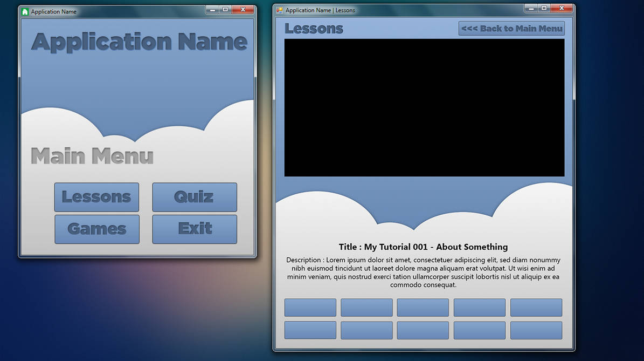
Task: Select the last lesson button in top row
Action: [x=536, y=307]
